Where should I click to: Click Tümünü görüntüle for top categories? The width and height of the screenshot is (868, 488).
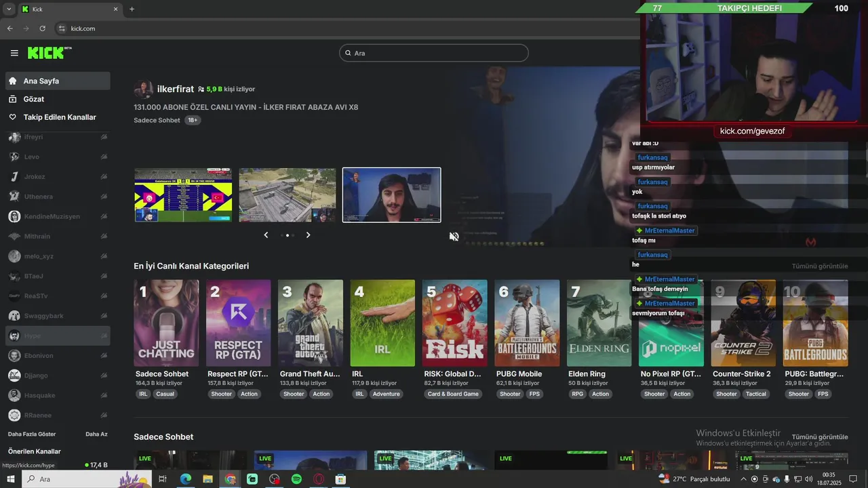[x=820, y=266]
